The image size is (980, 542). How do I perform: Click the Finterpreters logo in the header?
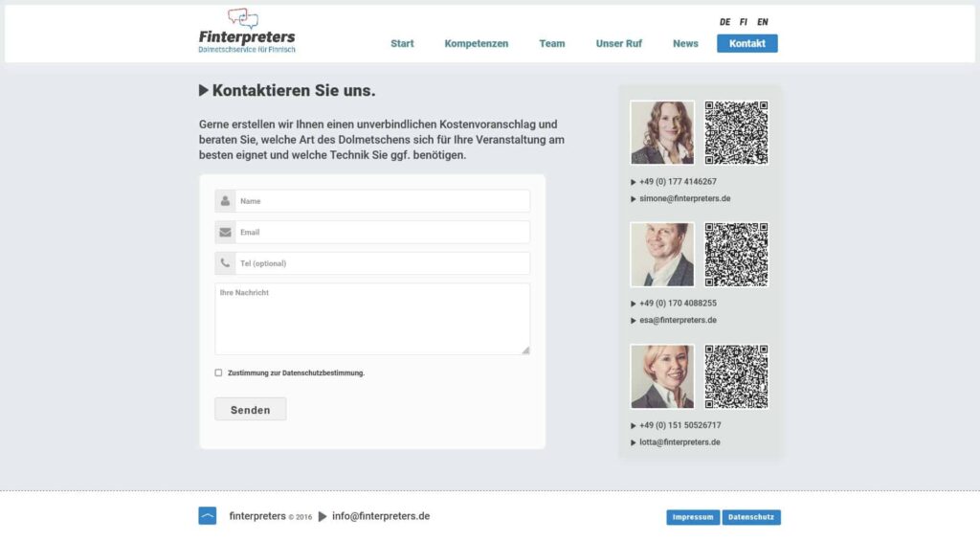click(x=247, y=32)
